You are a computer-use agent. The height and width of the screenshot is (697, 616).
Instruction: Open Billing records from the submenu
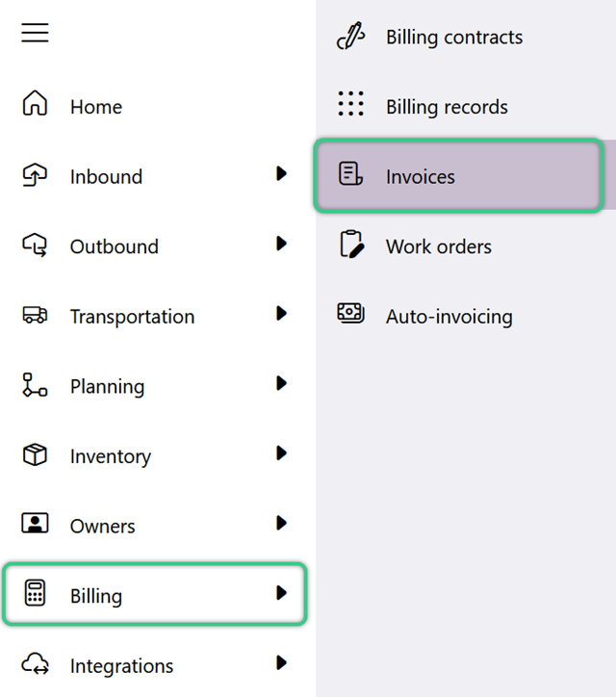(x=447, y=107)
